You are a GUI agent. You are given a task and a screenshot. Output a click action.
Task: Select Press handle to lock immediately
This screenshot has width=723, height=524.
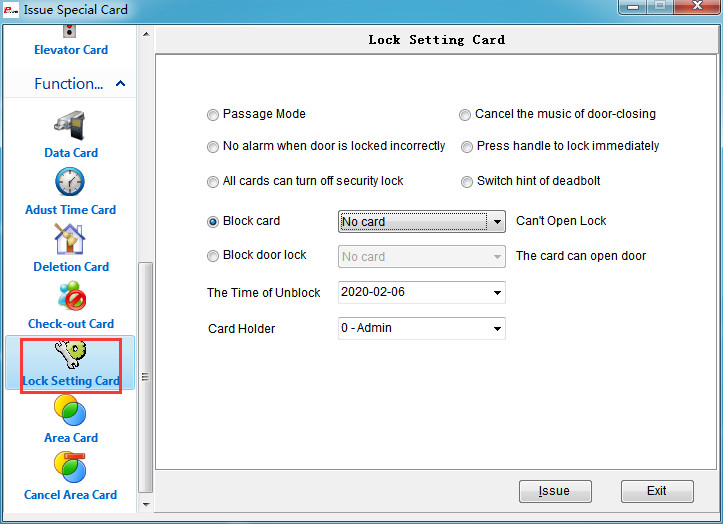[x=467, y=147]
